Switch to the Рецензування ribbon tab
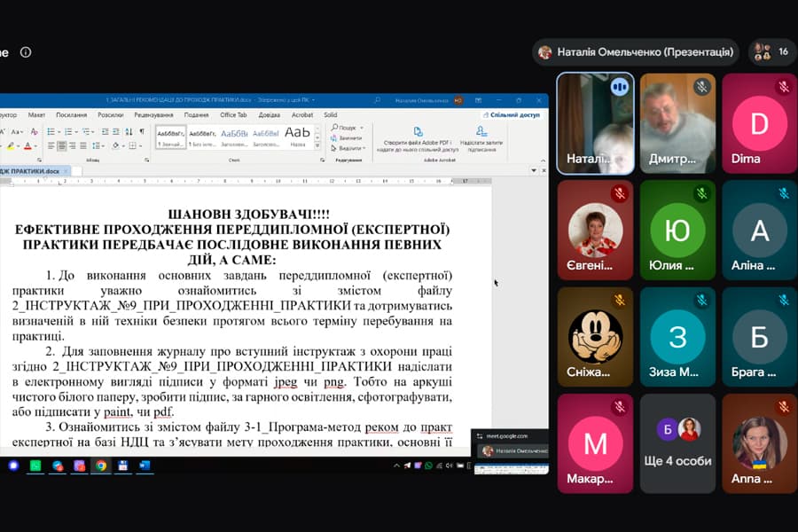798x532 pixels. pyautogui.click(x=153, y=115)
